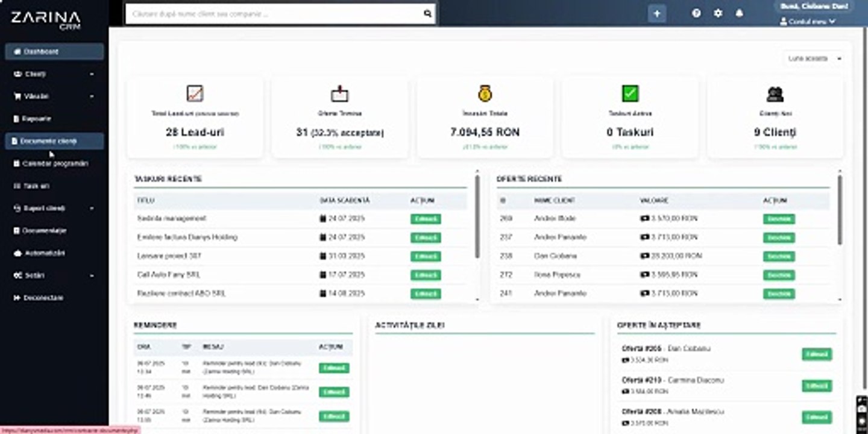Expand the Suport clienți submenu

tap(54, 208)
